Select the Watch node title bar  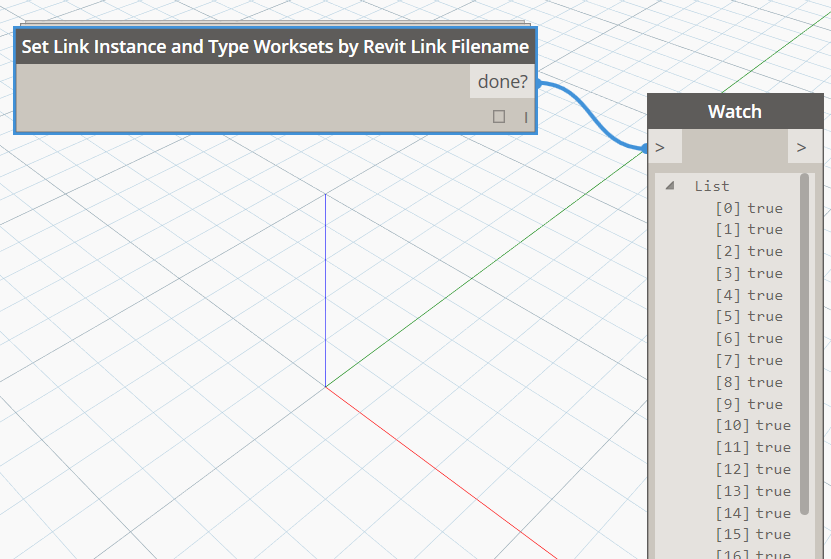coord(734,112)
